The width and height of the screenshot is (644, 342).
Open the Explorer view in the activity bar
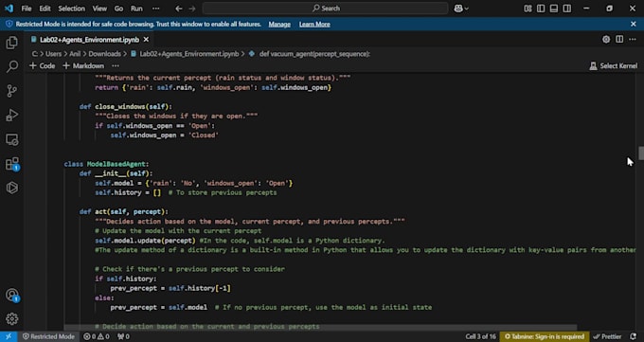[12, 43]
